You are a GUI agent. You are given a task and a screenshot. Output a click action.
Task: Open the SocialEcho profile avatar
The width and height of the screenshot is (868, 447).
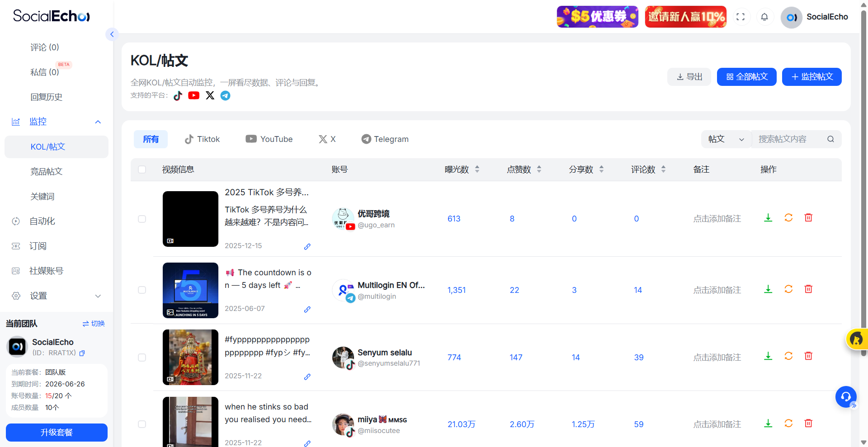(x=791, y=17)
